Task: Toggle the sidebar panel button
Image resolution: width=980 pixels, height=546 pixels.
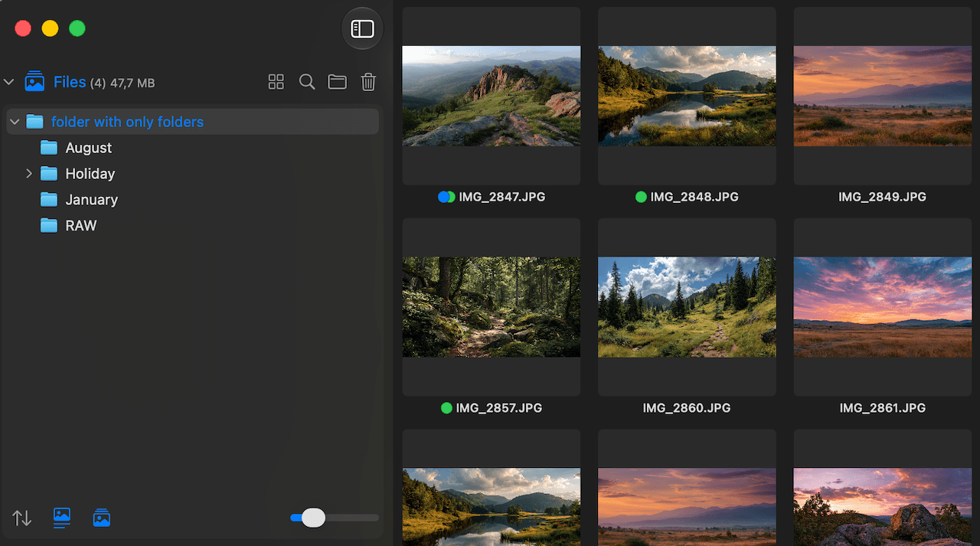Action: [362, 29]
